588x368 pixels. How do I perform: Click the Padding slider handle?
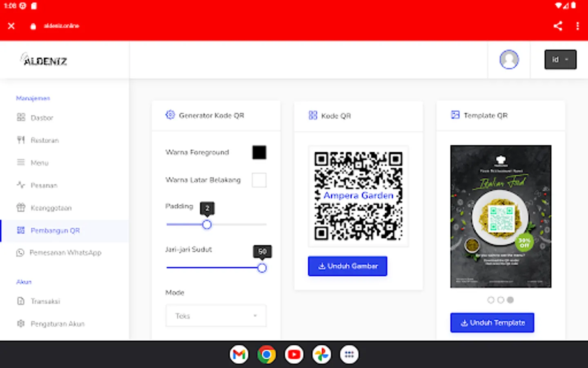pyautogui.click(x=207, y=224)
